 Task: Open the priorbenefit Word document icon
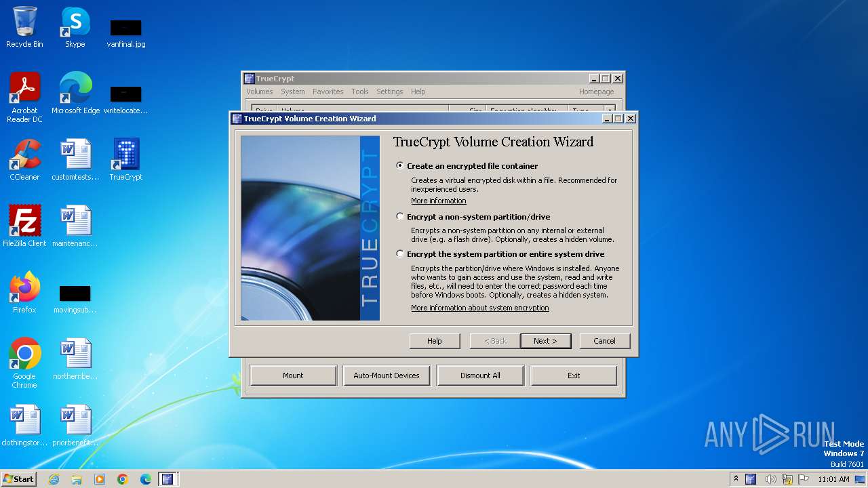click(75, 426)
